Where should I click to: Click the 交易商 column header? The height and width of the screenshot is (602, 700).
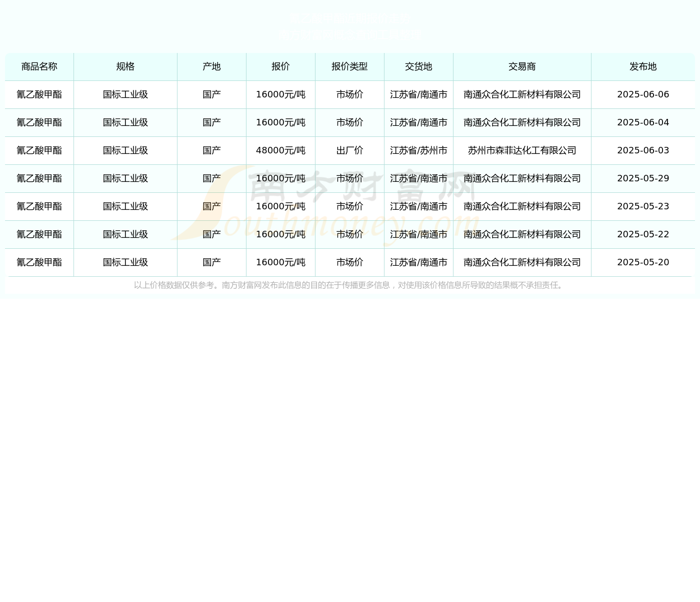(x=522, y=66)
